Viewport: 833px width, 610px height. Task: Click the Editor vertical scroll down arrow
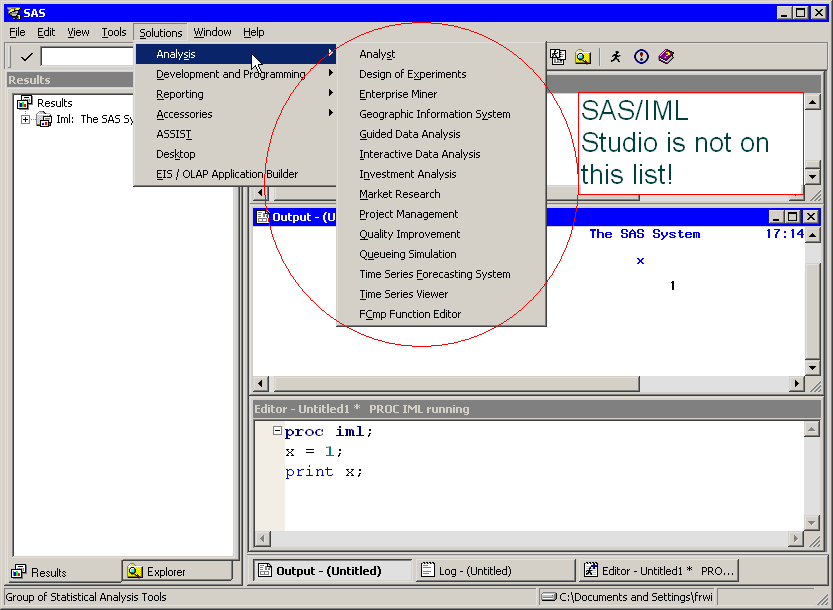pyautogui.click(x=811, y=522)
